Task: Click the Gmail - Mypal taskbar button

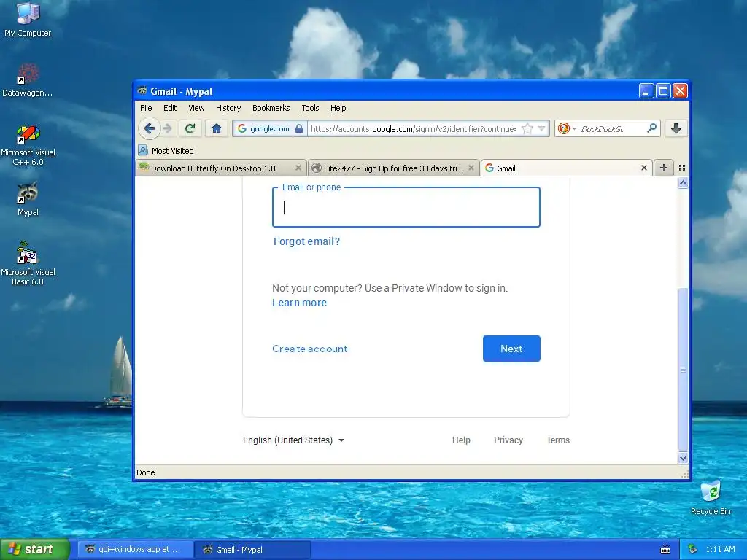Action: point(252,550)
